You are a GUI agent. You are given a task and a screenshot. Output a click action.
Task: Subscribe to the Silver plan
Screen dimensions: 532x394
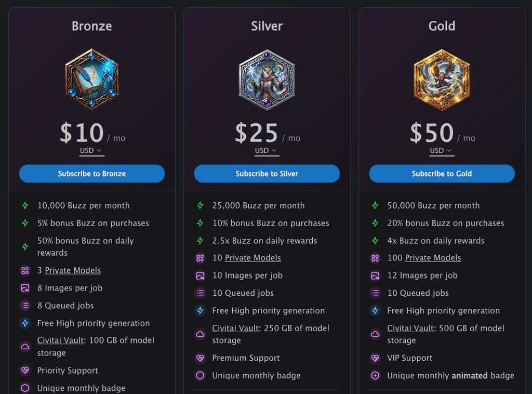[267, 174]
